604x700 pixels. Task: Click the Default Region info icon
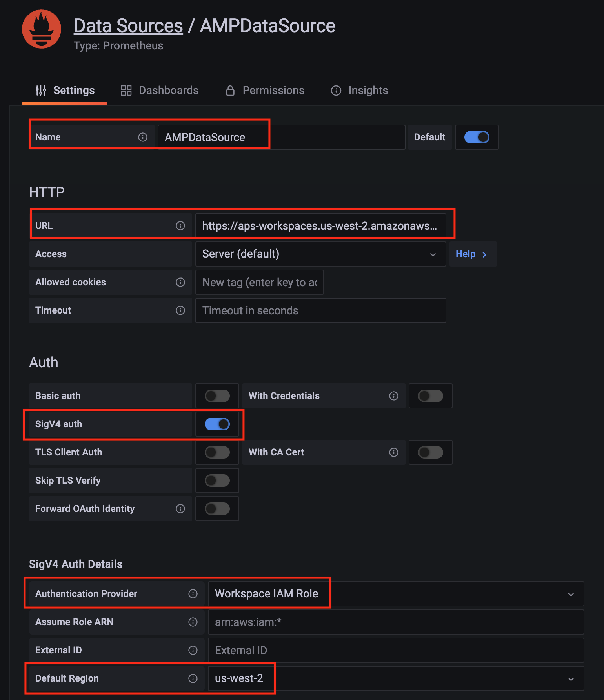[x=193, y=678]
